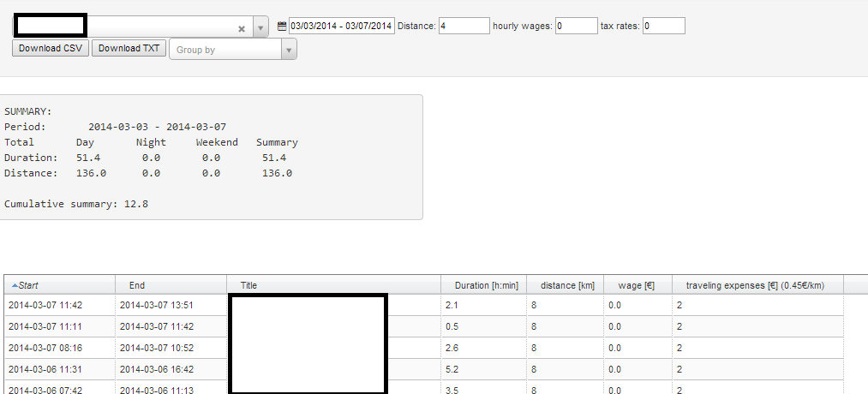Click the calendar icon beside date range
The height and width of the screenshot is (394, 868).
(x=282, y=26)
